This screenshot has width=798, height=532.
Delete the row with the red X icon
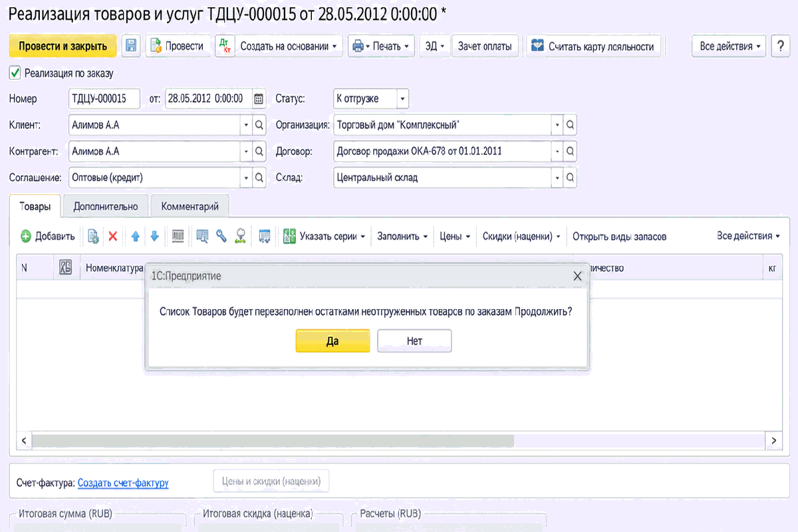(113, 236)
